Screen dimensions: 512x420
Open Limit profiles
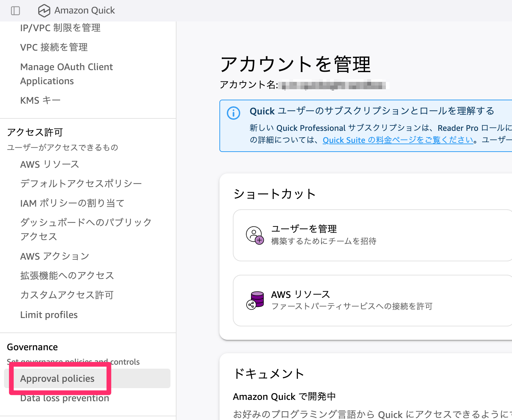pos(49,315)
